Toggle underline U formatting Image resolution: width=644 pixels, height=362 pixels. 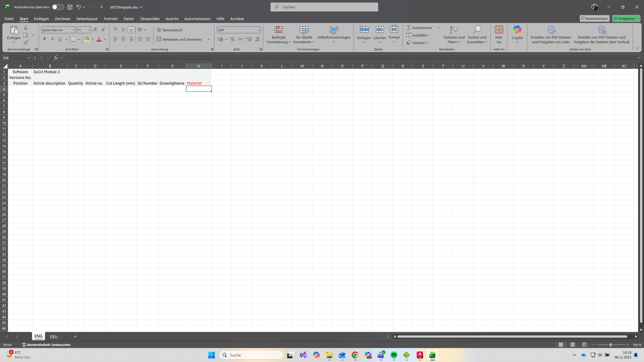click(x=60, y=39)
